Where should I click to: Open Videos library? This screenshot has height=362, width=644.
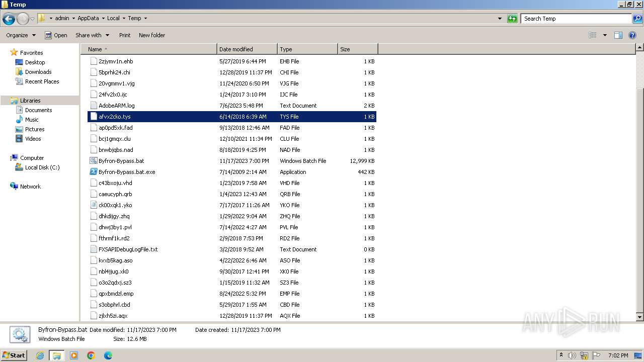coord(33,139)
